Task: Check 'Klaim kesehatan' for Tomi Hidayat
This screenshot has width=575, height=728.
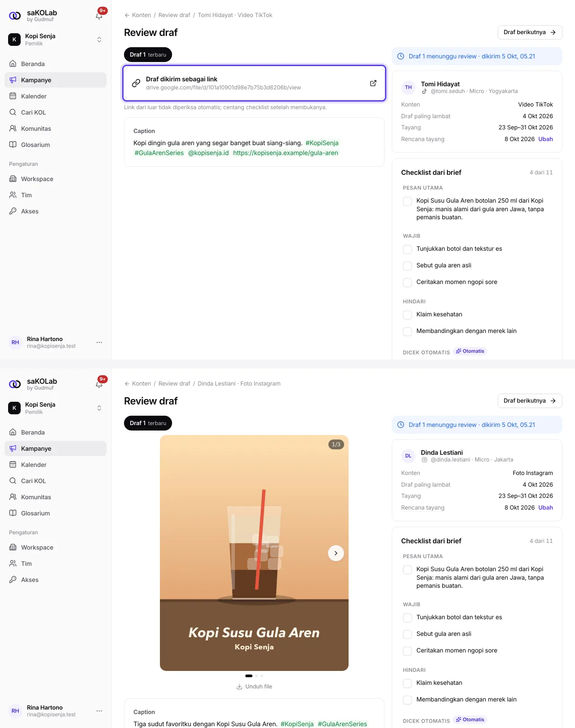Action: tap(407, 315)
